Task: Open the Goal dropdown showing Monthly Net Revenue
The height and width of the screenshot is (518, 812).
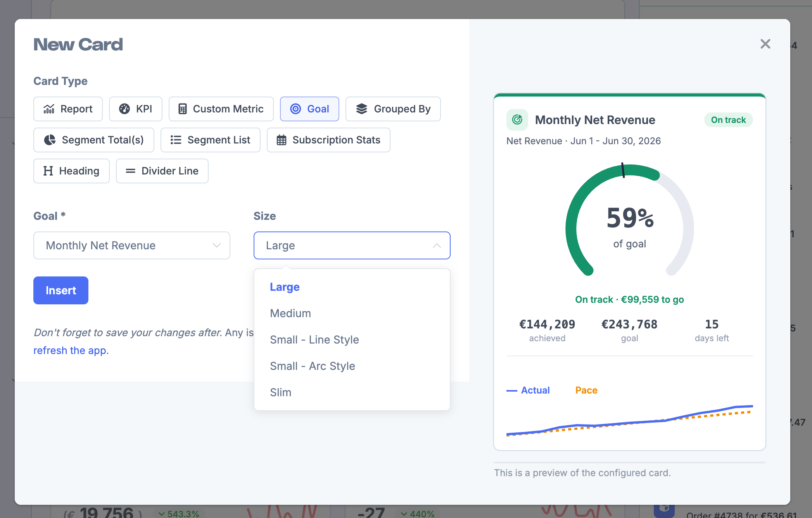Action: [x=132, y=245]
